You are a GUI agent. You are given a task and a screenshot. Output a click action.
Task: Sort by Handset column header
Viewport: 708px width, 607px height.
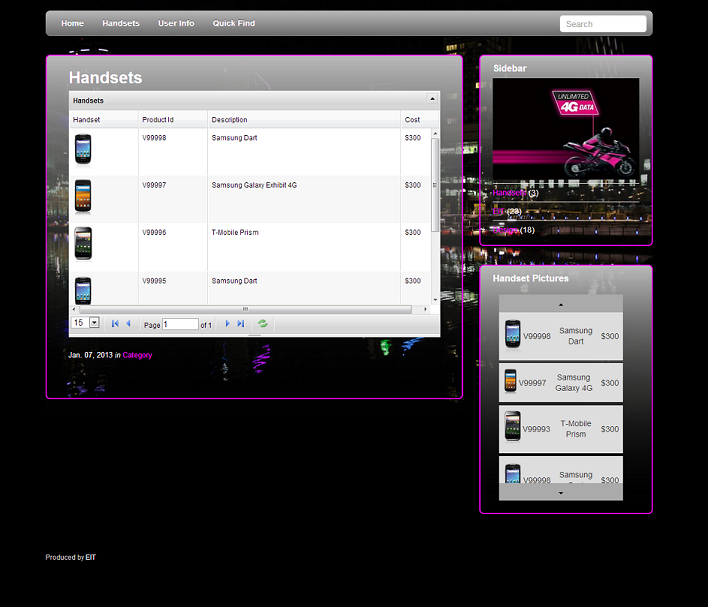click(103, 120)
